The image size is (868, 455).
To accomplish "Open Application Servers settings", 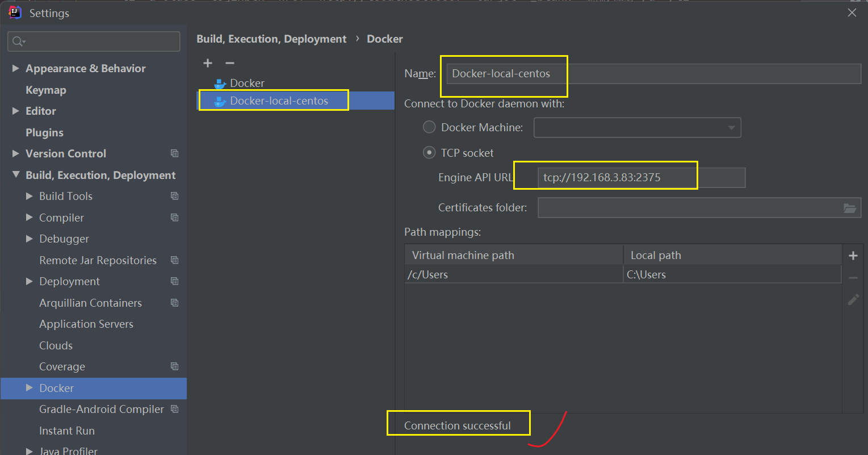I will [86, 324].
